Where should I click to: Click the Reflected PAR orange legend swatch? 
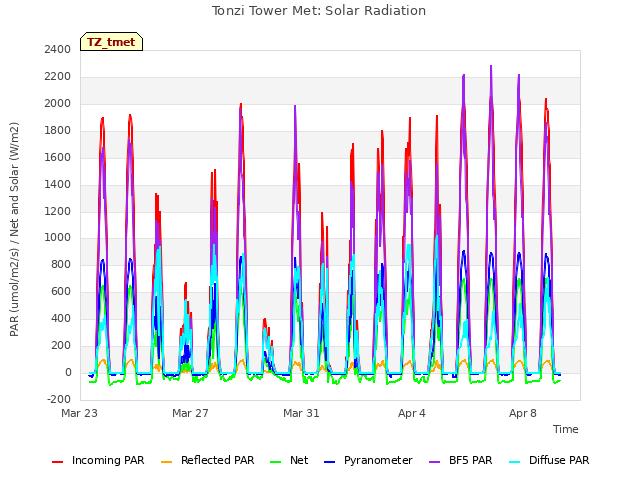(x=167, y=462)
